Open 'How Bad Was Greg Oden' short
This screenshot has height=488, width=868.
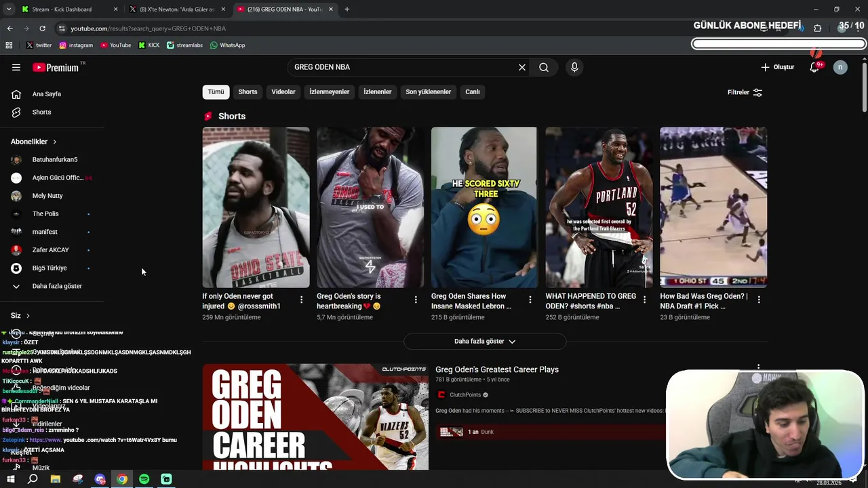713,207
